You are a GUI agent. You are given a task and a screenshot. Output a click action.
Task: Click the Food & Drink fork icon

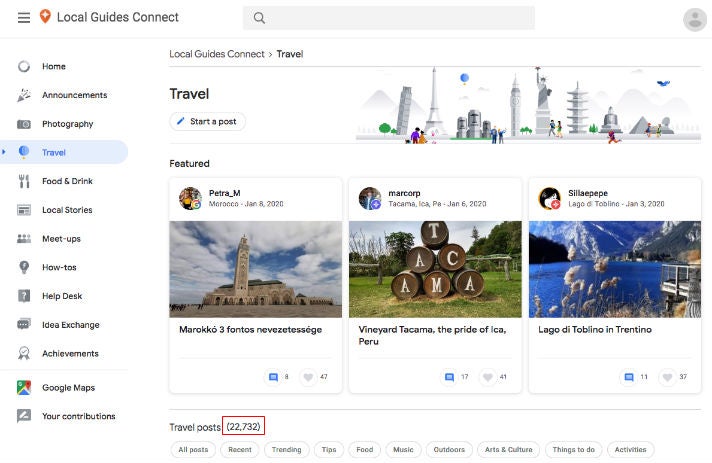(x=24, y=181)
